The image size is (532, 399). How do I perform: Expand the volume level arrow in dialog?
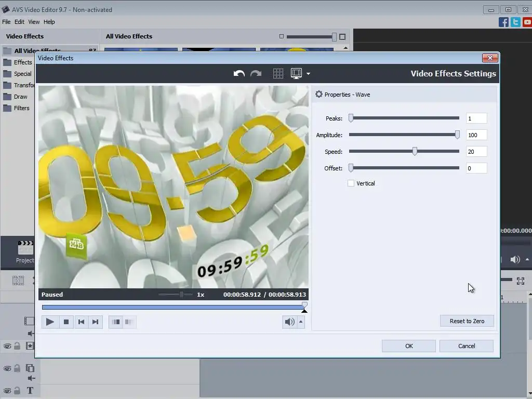click(301, 322)
